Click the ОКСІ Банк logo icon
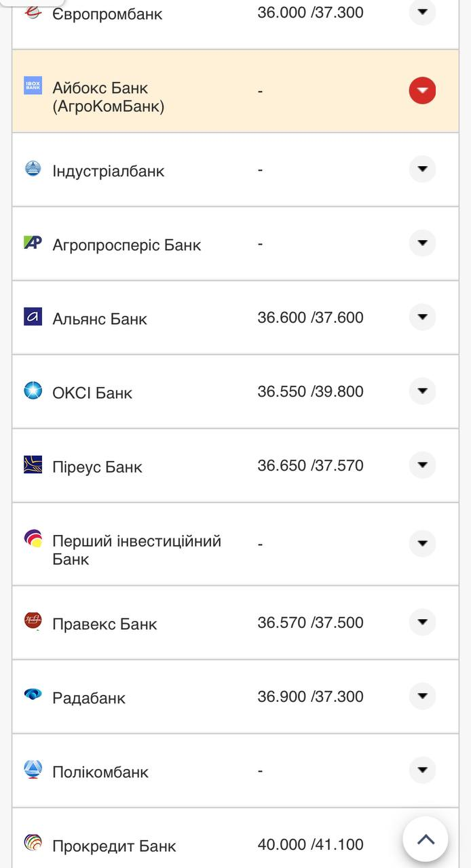 coord(33,391)
